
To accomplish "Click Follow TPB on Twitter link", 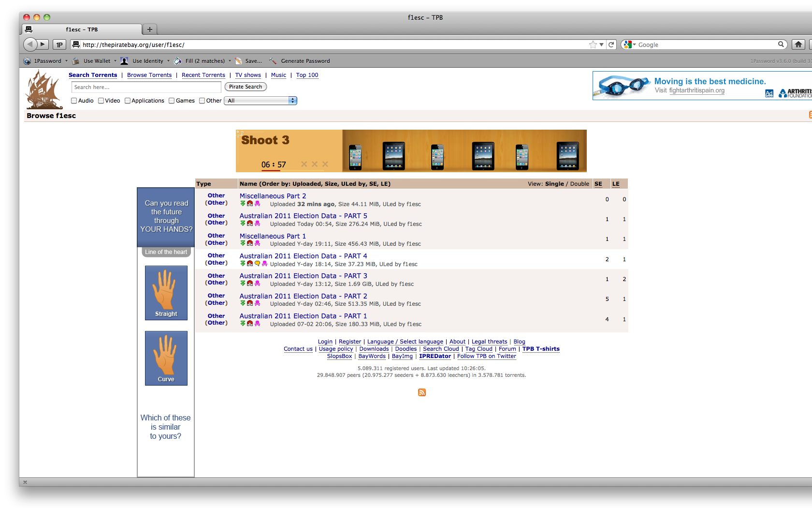I will click(487, 356).
